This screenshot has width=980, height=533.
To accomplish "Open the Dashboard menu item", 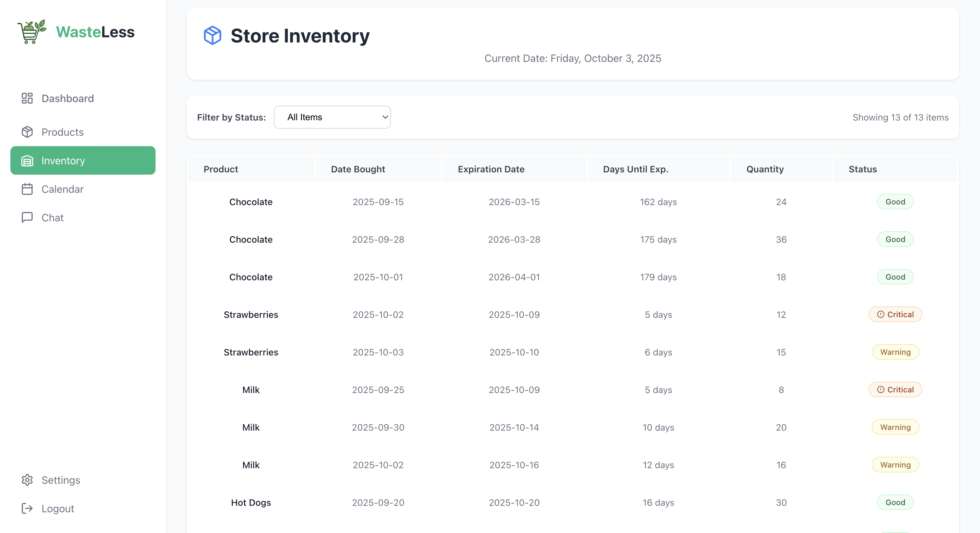I will click(x=68, y=98).
